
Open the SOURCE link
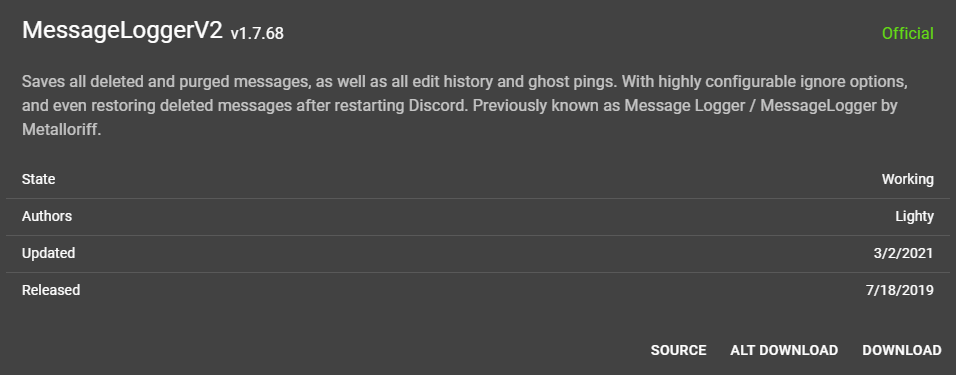point(679,351)
